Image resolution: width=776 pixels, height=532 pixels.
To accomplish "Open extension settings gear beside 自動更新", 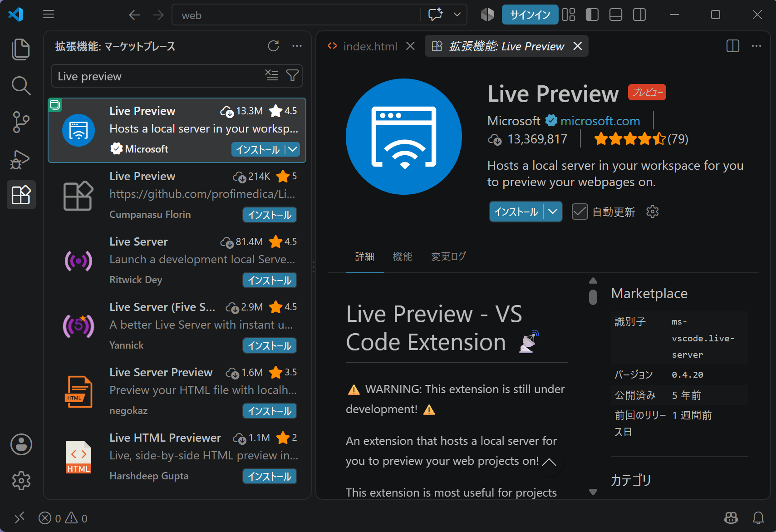I will (652, 212).
